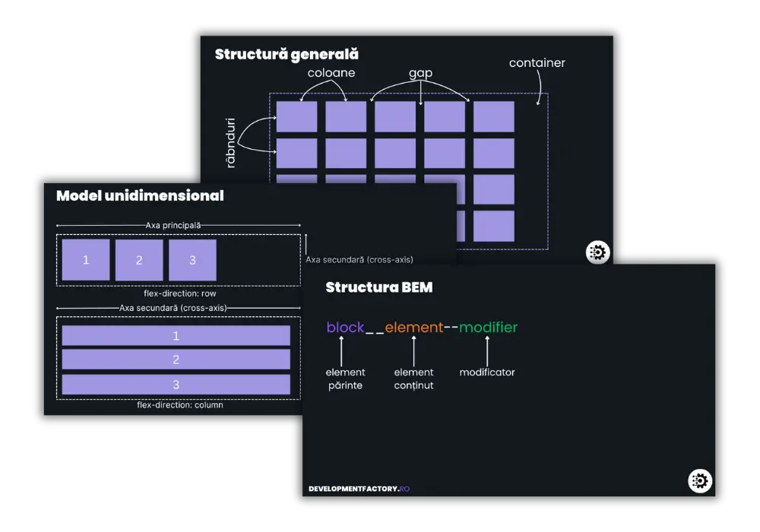Click the 'Model unidimensional' heading
This screenshot has height=532, width=760.
(x=140, y=196)
